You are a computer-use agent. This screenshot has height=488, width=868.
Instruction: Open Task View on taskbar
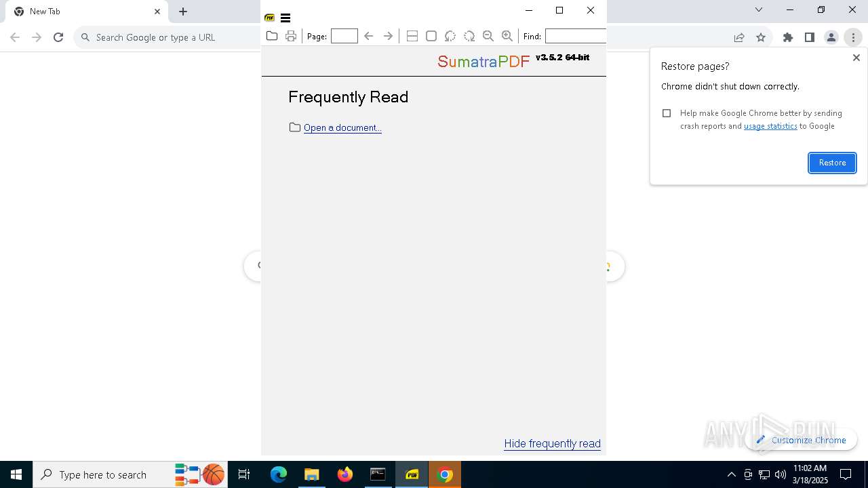point(244,474)
